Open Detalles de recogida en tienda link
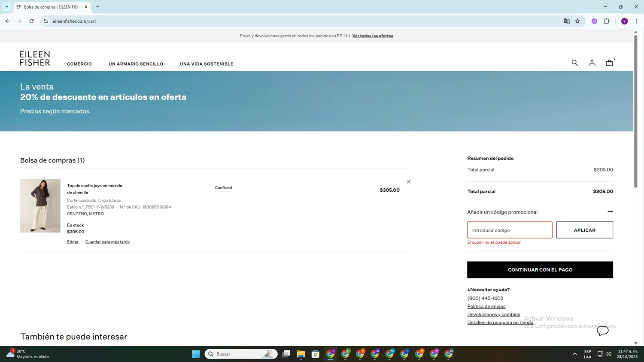This screenshot has width=644, height=362. pyautogui.click(x=500, y=323)
